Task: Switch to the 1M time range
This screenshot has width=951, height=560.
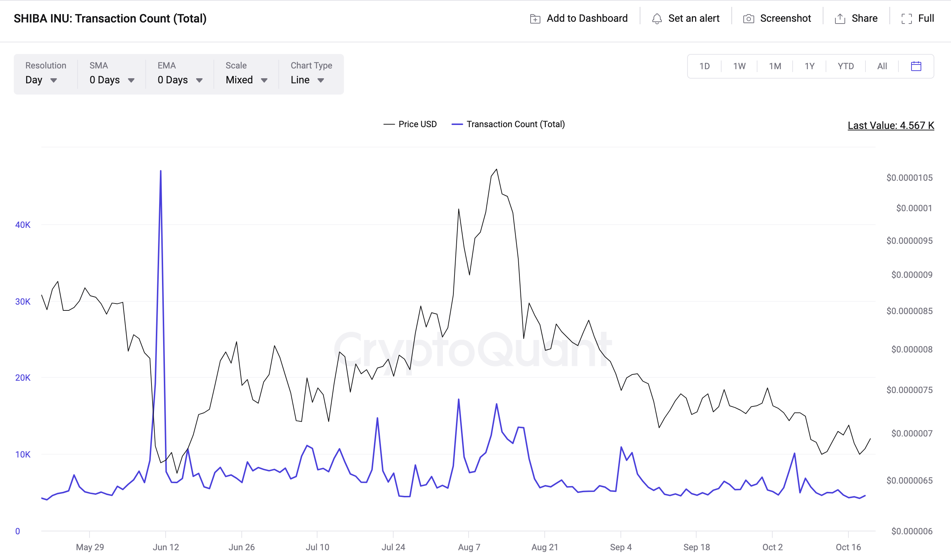Action: 775,66
